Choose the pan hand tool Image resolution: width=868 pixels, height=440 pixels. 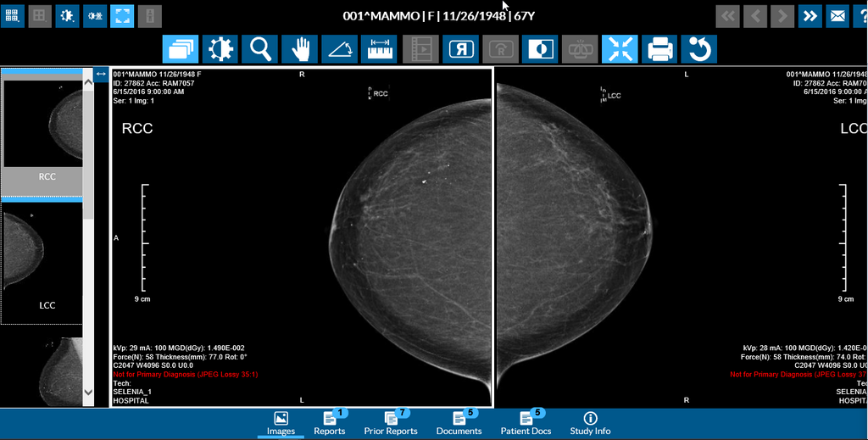click(x=300, y=50)
